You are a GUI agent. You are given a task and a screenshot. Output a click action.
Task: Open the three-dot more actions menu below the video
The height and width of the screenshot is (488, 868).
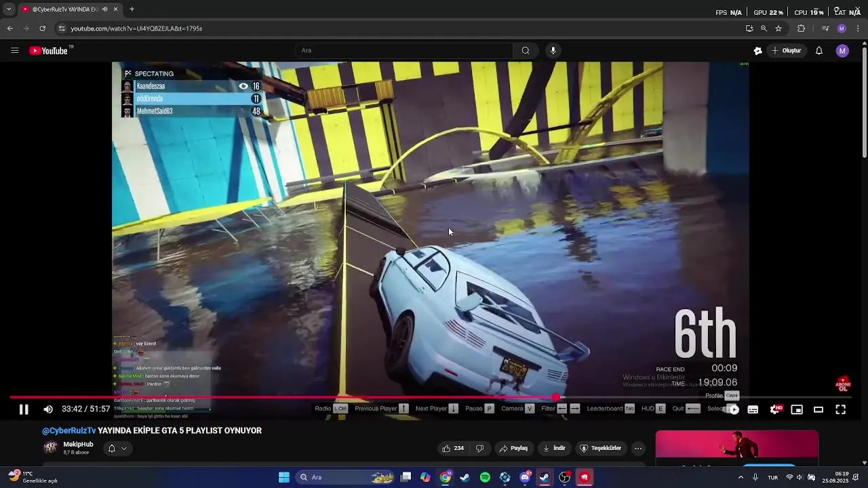click(638, 448)
